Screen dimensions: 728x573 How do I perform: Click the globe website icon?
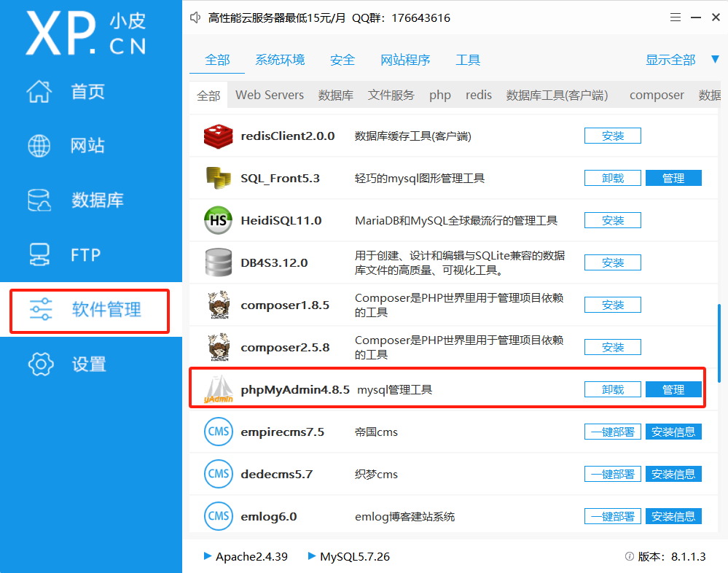39,146
